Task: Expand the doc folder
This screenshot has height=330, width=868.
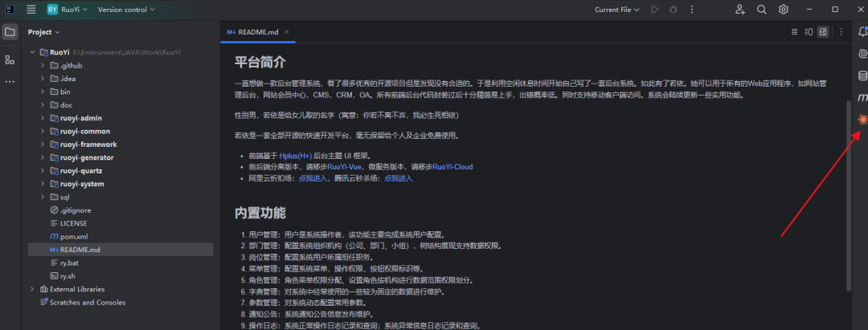Action: 43,105
